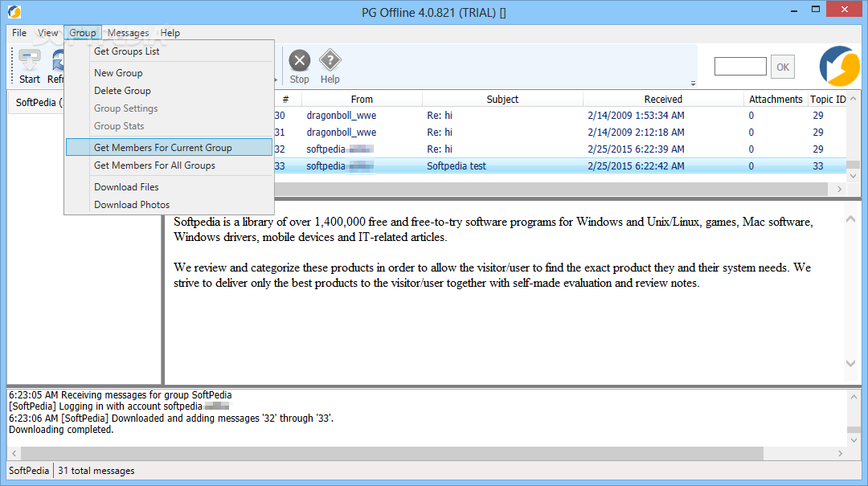
Task: Close the Group menu from the menu bar
Action: [x=83, y=33]
